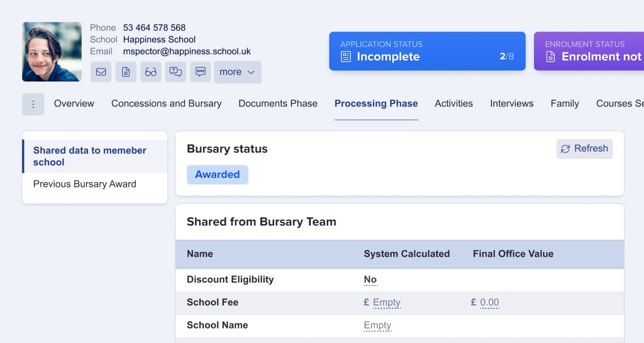Click the Bursary status heading
The image size is (644, 343).
227,149
